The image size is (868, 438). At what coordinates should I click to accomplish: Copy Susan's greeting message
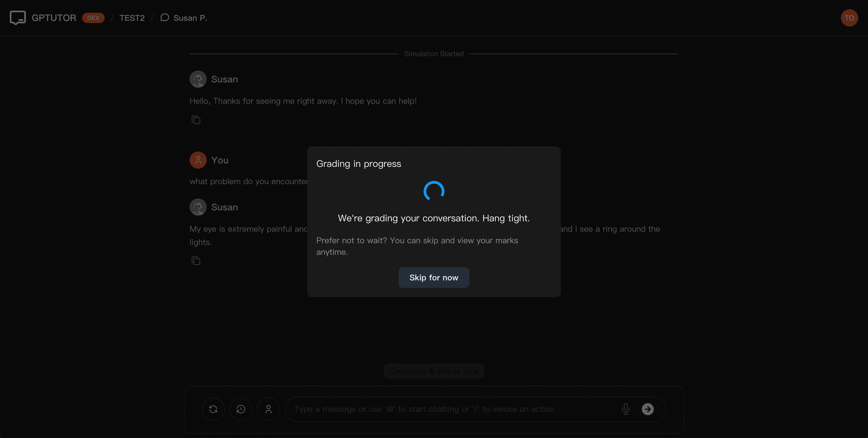pyautogui.click(x=196, y=120)
